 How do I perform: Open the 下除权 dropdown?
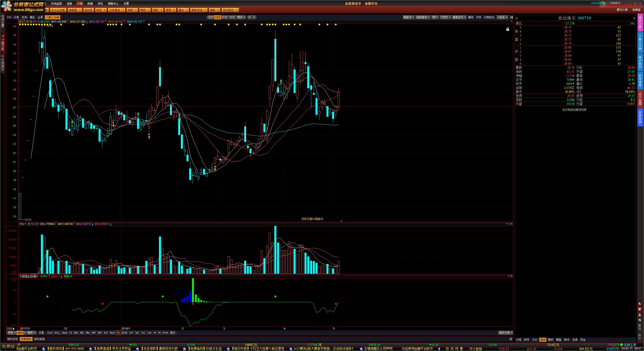pyautogui.click(x=445, y=17)
